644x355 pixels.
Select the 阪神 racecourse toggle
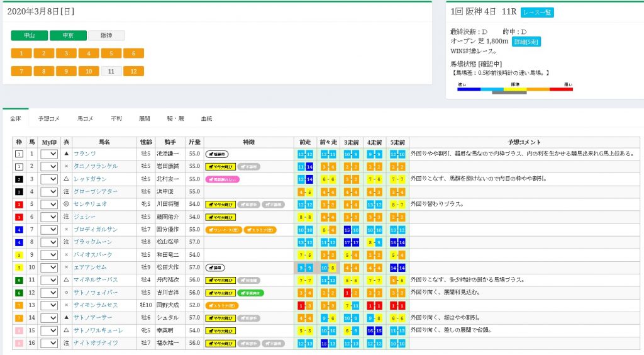[106, 36]
